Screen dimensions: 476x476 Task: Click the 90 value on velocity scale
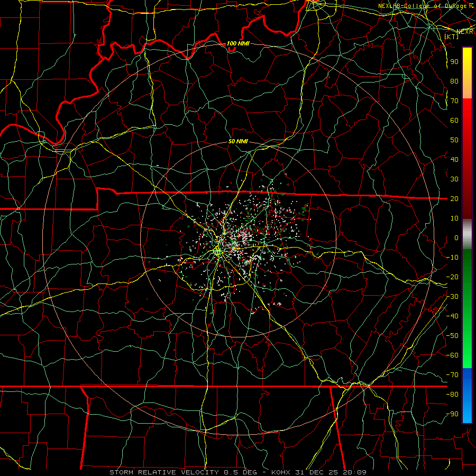[x=454, y=62]
